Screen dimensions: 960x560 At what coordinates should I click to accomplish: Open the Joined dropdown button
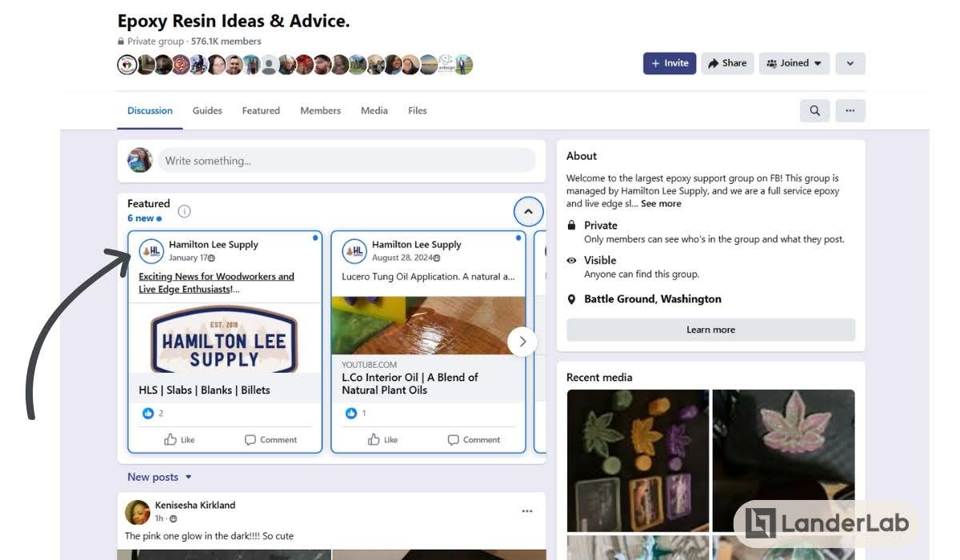click(x=794, y=63)
